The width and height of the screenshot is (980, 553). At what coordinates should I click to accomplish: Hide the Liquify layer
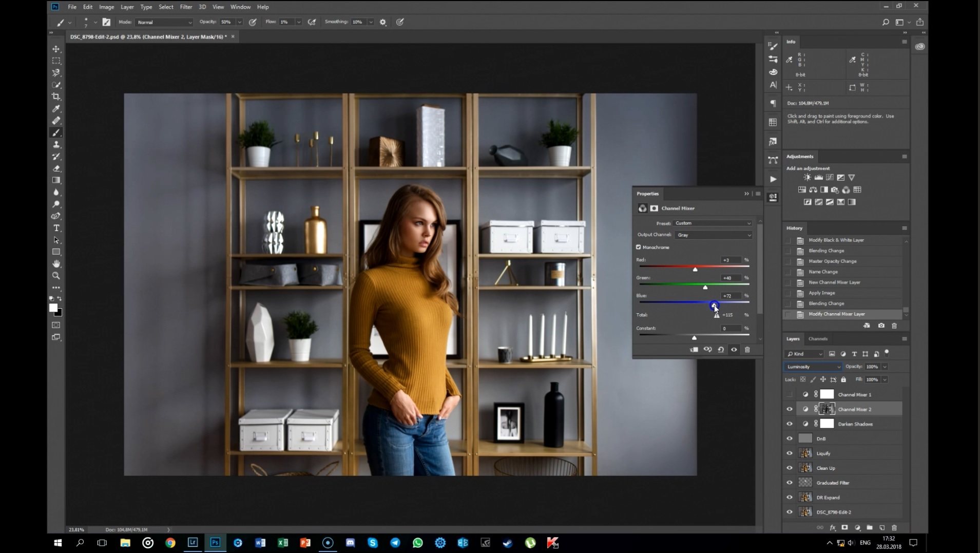(x=790, y=453)
